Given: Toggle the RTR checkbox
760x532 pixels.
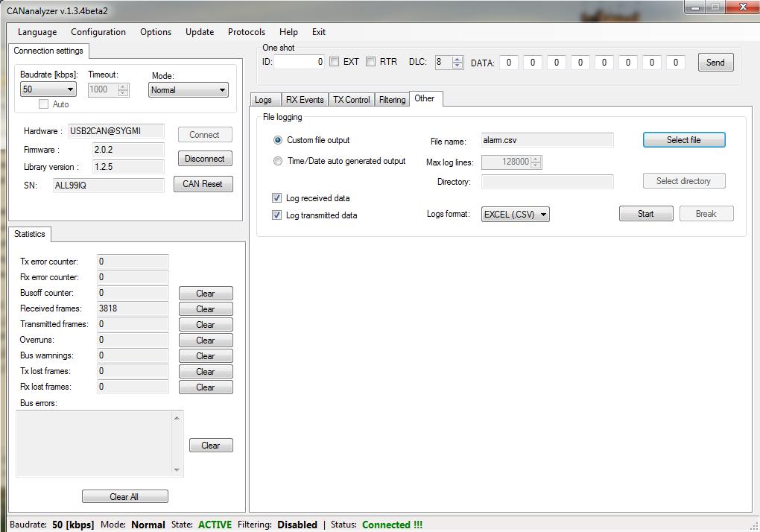Looking at the screenshot, I should [370, 62].
